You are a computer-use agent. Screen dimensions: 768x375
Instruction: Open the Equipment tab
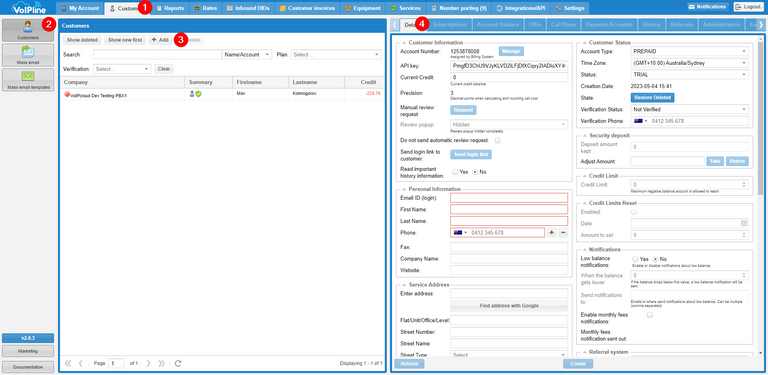coord(362,8)
